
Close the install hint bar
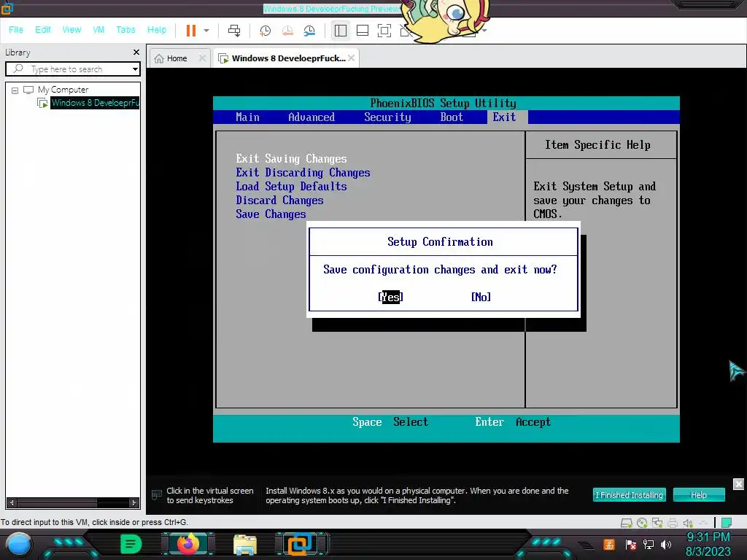tap(738, 484)
